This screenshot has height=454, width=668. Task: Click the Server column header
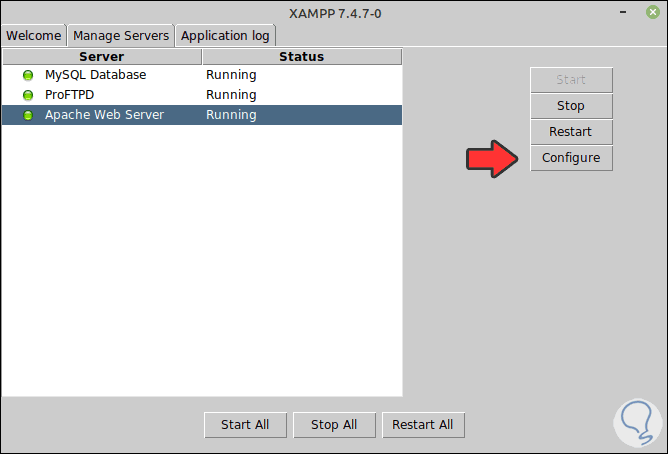pos(101,57)
